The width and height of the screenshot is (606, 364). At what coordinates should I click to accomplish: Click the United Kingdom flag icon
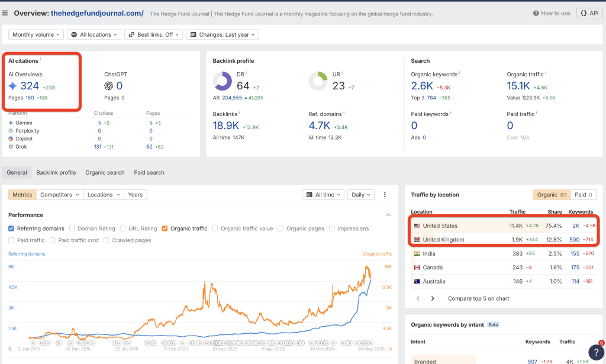417,240
